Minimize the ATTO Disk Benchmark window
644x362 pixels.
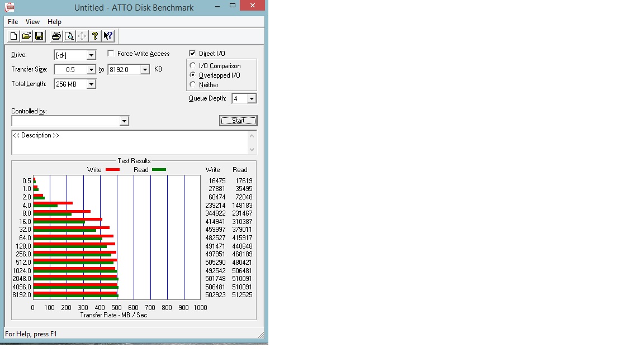click(217, 6)
